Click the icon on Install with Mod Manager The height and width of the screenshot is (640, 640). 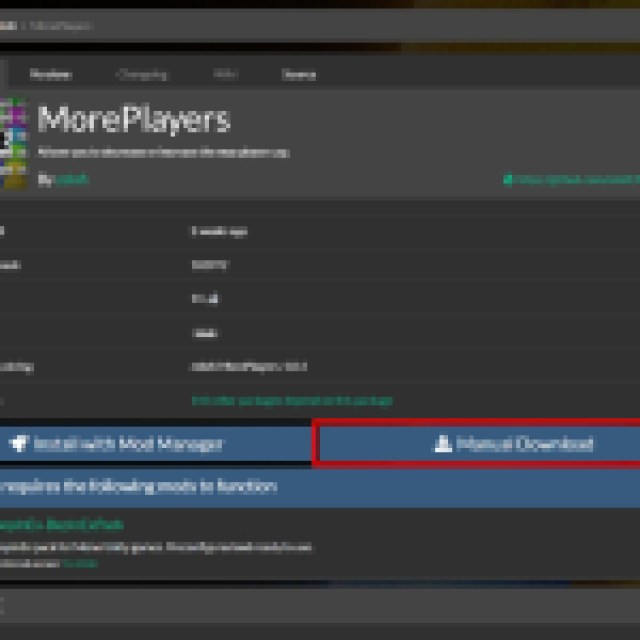pos(20,444)
